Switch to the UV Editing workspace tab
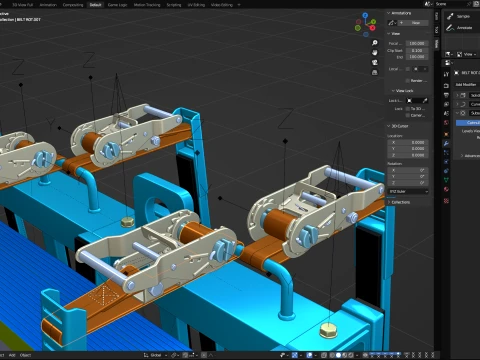The height and width of the screenshot is (360, 480). coord(196,5)
